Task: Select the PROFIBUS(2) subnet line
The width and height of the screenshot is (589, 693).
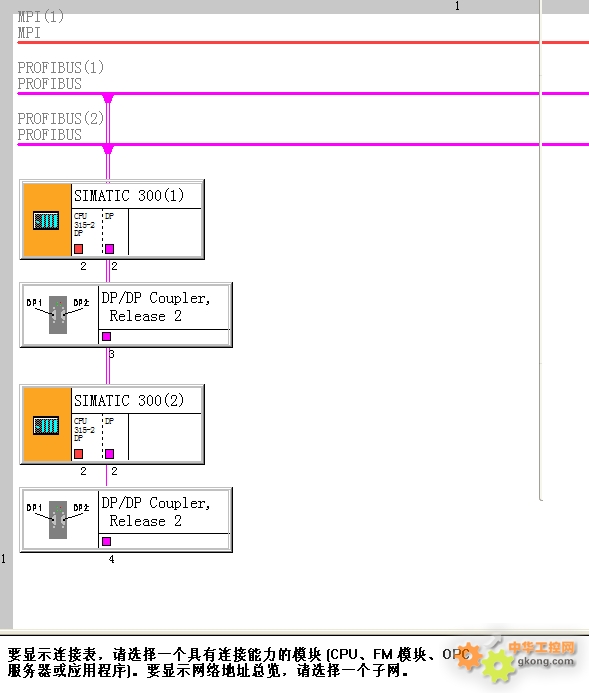Action: 303,144
